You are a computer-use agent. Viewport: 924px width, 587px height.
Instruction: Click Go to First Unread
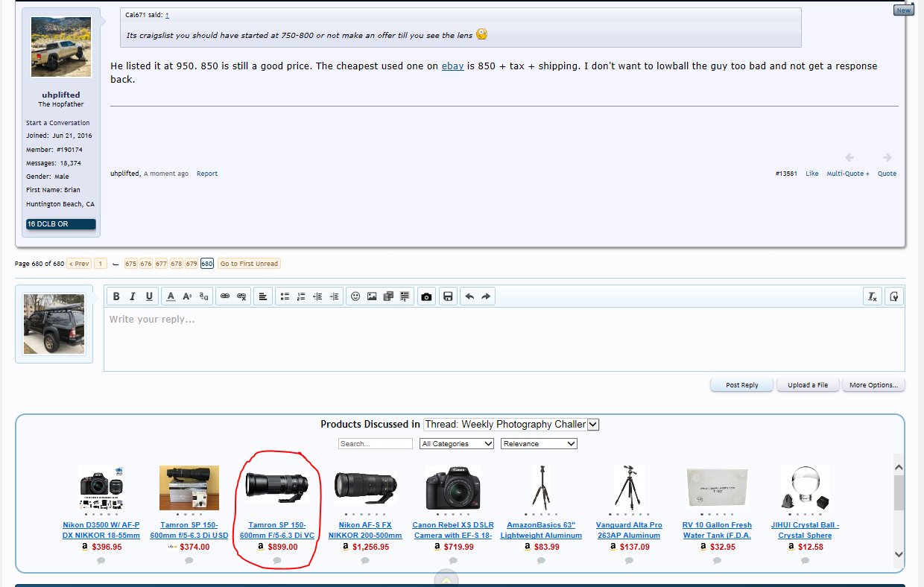click(249, 264)
